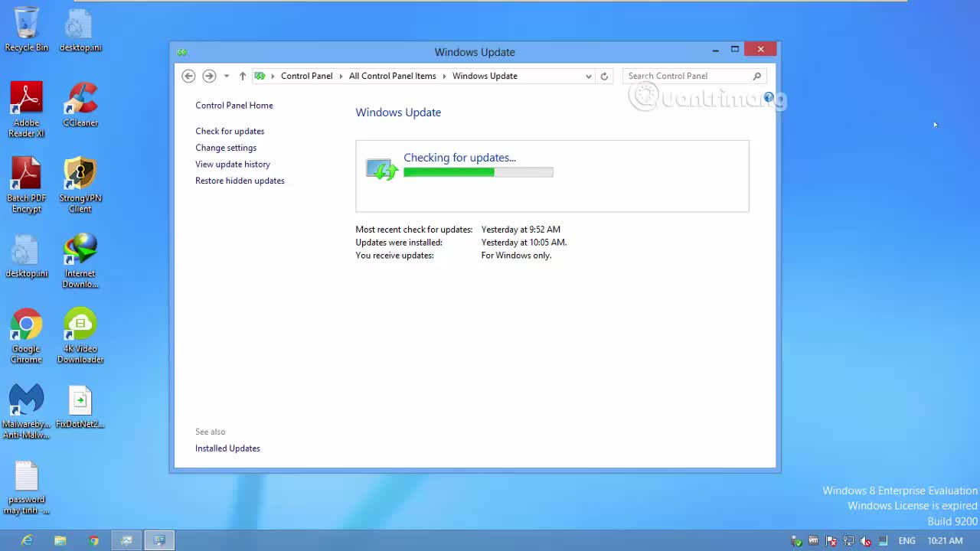Open the Action Center flag tray icon
Screen dimensions: 980x551
click(x=831, y=540)
